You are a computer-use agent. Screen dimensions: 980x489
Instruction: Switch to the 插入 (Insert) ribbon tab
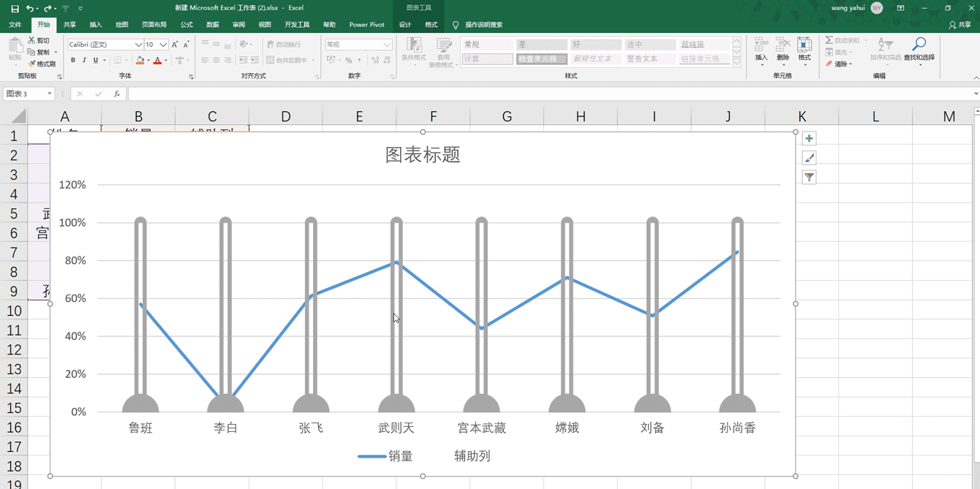[96, 25]
